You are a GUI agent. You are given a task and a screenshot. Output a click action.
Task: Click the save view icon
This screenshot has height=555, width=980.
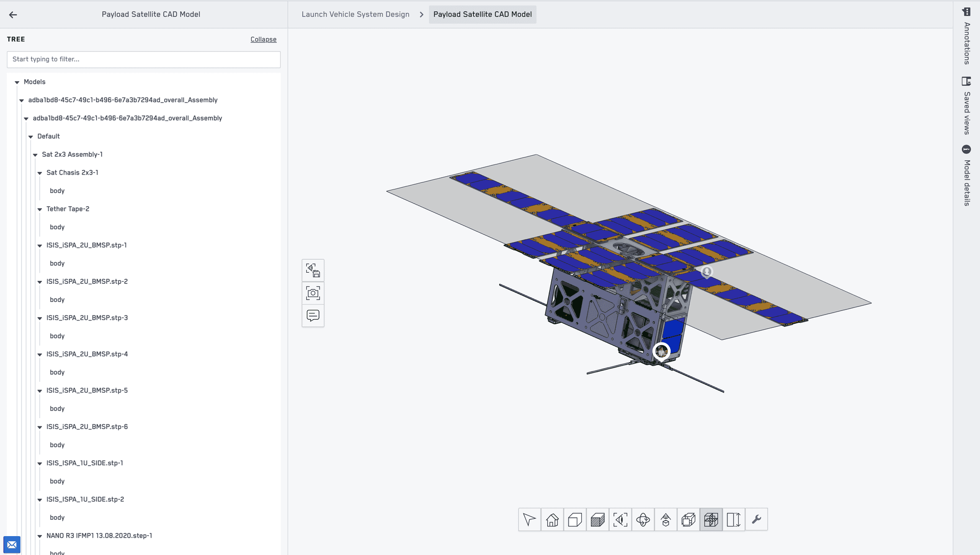[x=313, y=270]
